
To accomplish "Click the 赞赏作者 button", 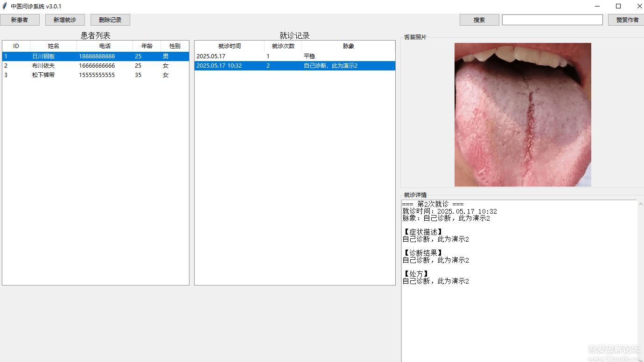I will click(x=626, y=20).
